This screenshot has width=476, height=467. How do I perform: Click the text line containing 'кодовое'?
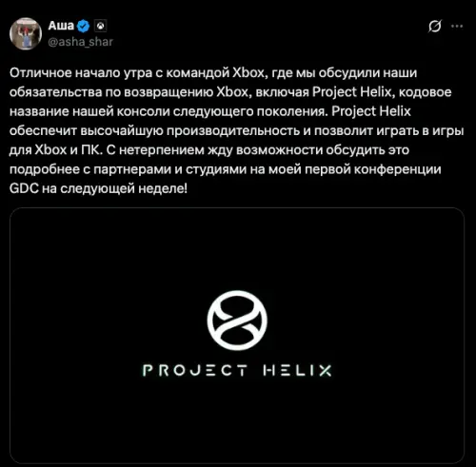[230, 92]
